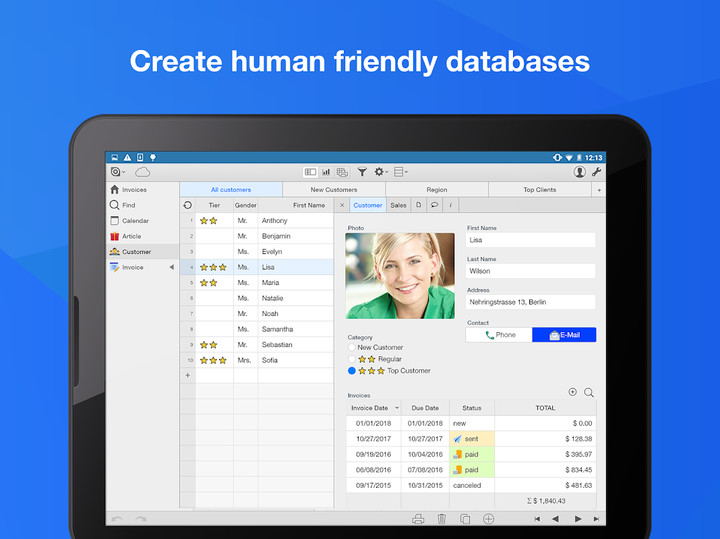Add a new row below Sofia
Viewport: 720px width, 539px height.
click(x=188, y=376)
